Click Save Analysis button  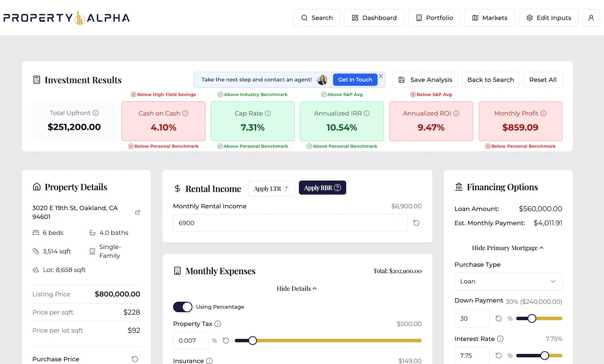pos(425,80)
